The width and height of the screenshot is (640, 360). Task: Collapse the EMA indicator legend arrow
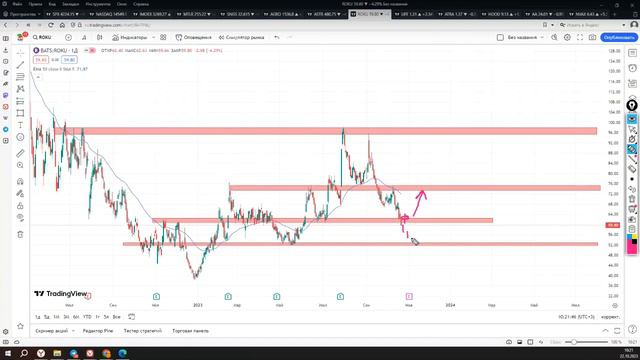tap(38, 77)
